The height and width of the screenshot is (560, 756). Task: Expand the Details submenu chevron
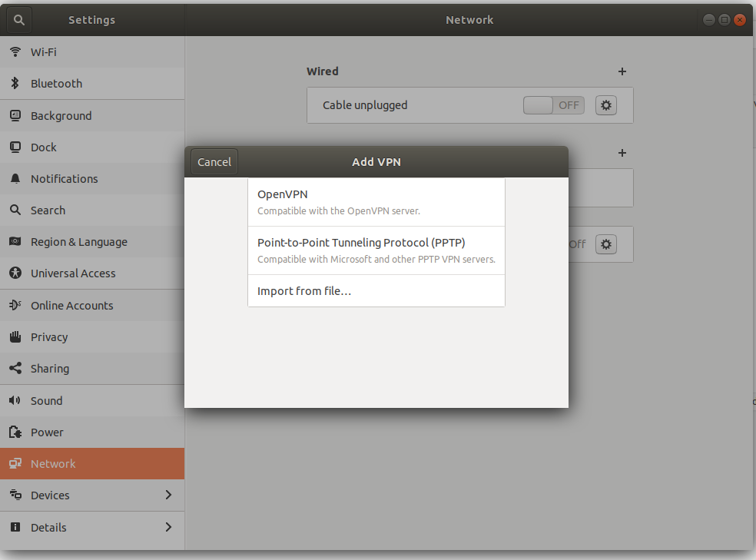[168, 527]
